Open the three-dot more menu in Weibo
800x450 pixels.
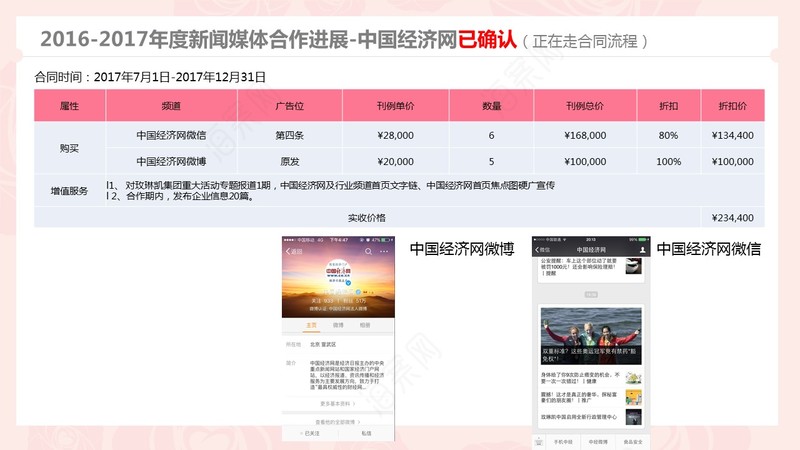tap(384, 252)
